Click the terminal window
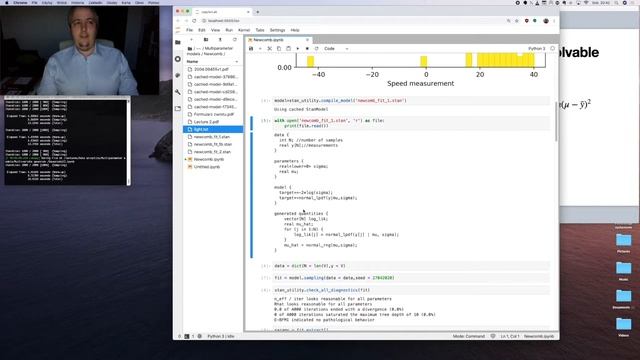This screenshot has height=360, width=640. tap(67, 141)
